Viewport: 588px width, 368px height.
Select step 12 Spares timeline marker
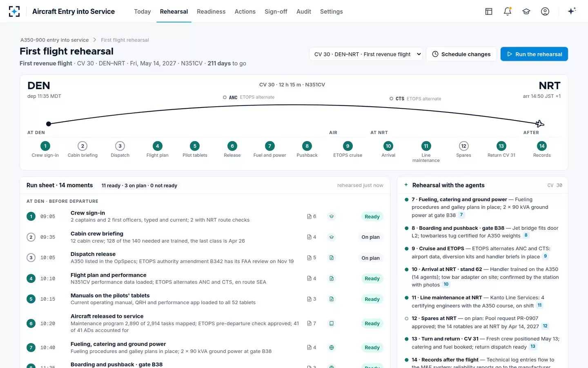463,146
